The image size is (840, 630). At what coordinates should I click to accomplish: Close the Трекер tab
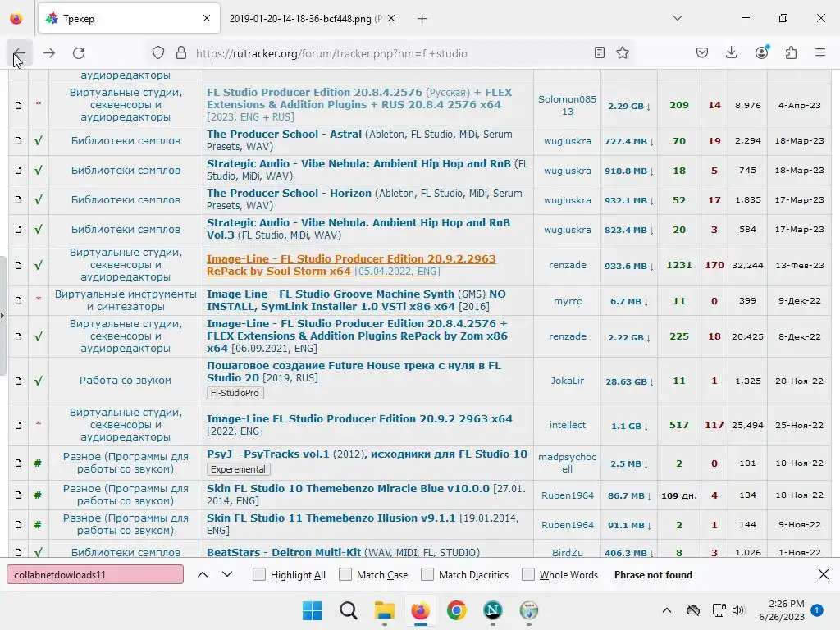point(206,18)
